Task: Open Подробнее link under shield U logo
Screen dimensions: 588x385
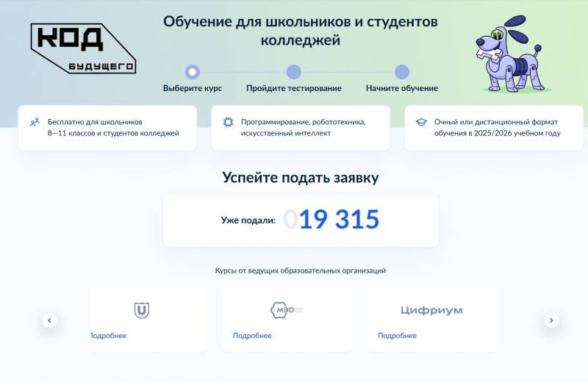Action: click(x=109, y=336)
